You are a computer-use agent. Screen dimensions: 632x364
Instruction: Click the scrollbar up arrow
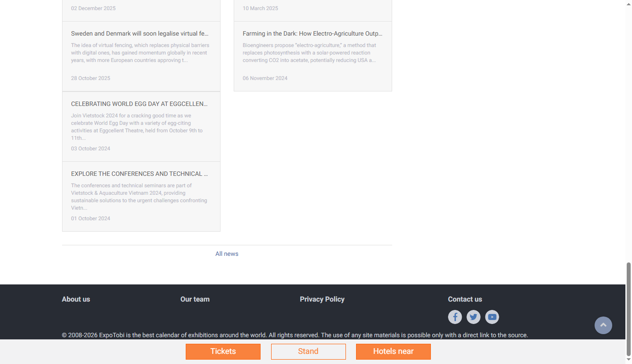pyautogui.click(x=628, y=4)
